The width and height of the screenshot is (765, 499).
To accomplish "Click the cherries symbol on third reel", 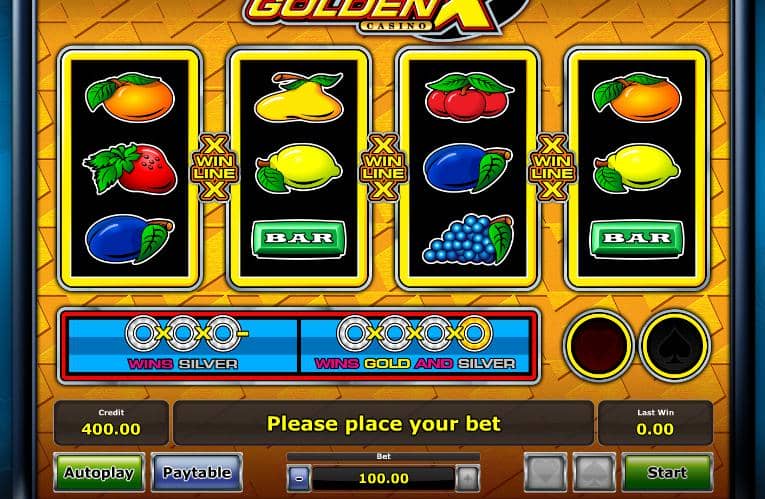I will 468,97.
